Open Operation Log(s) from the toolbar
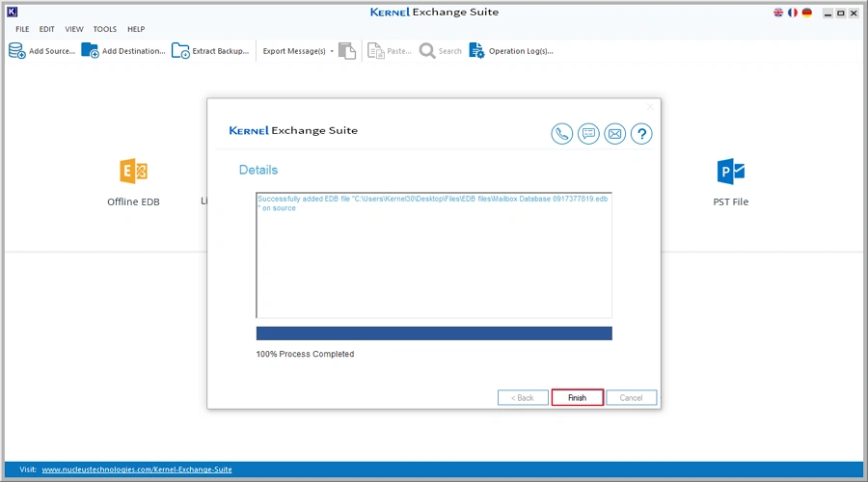Image resolution: width=868 pixels, height=482 pixels. point(476,51)
